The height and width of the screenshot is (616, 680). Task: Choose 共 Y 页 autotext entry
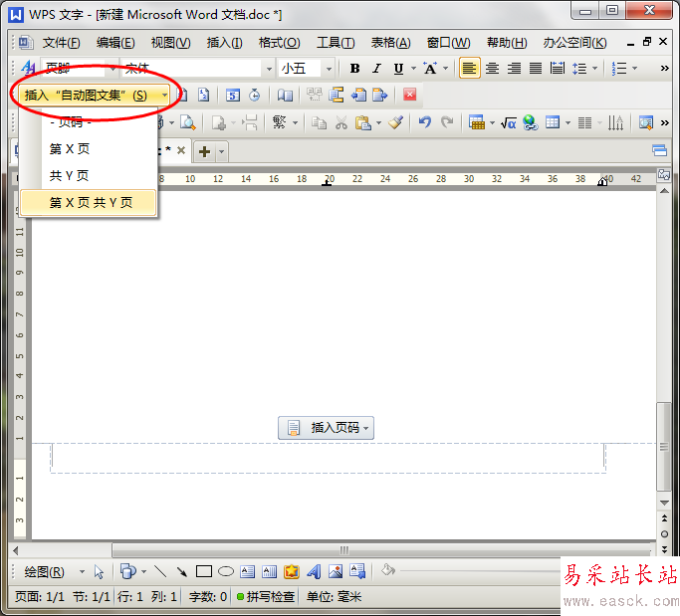click(88, 175)
